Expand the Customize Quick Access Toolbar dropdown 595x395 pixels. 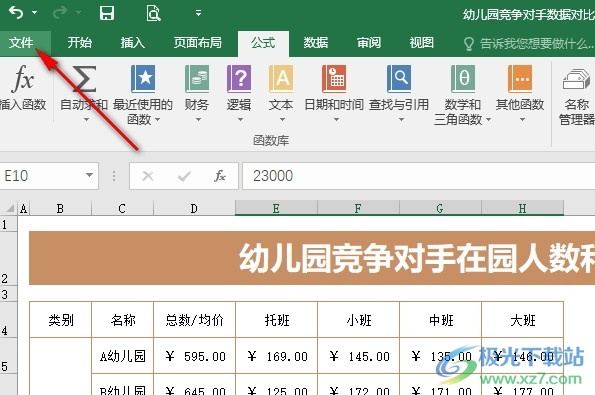pyautogui.click(x=198, y=13)
